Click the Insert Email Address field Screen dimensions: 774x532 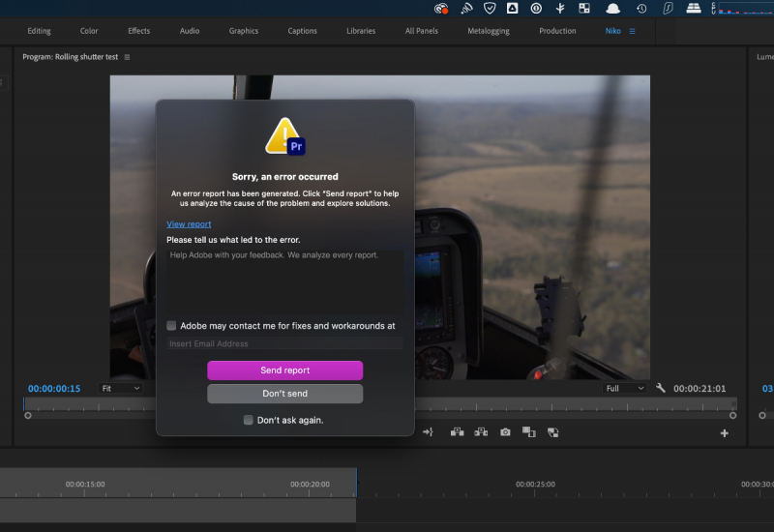[x=284, y=343]
